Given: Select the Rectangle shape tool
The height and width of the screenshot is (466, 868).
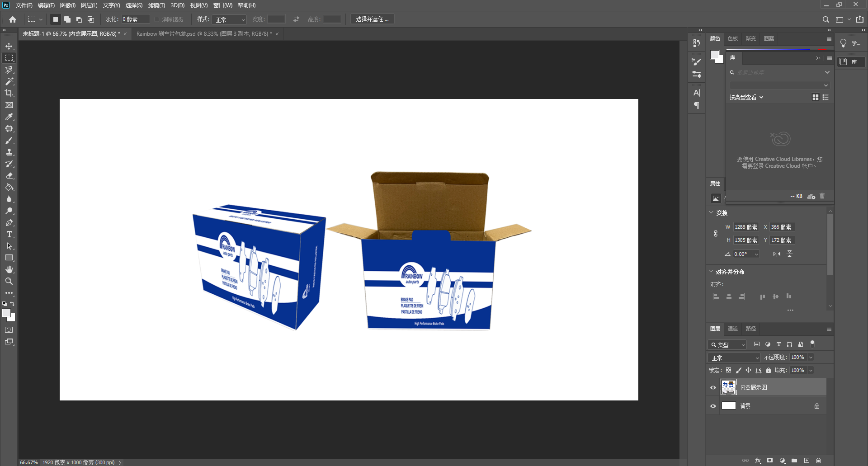Looking at the screenshot, I should [x=9, y=258].
